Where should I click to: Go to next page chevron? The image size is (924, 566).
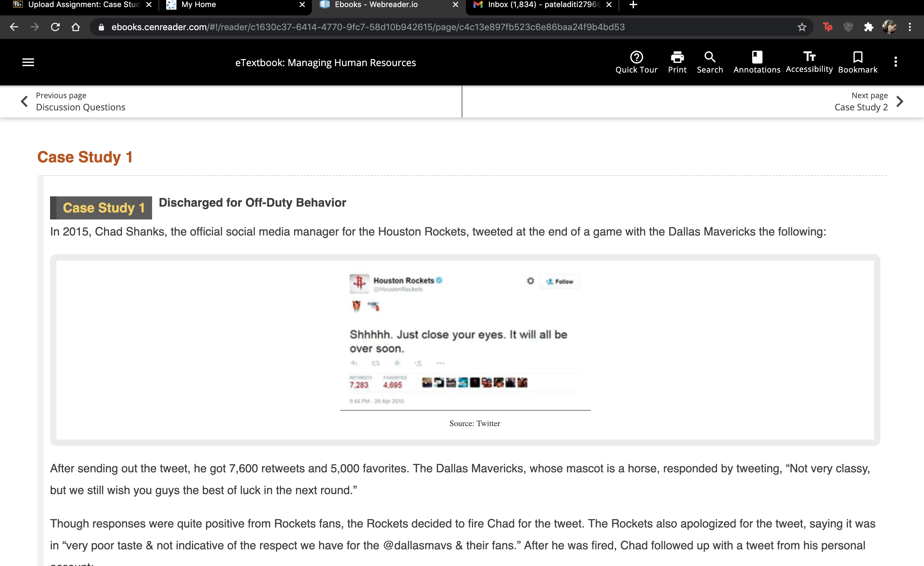[900, 101]
